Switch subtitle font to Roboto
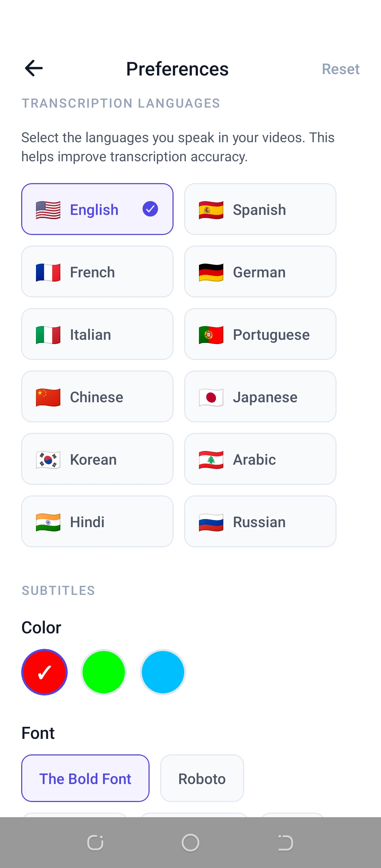 (202, 779)
